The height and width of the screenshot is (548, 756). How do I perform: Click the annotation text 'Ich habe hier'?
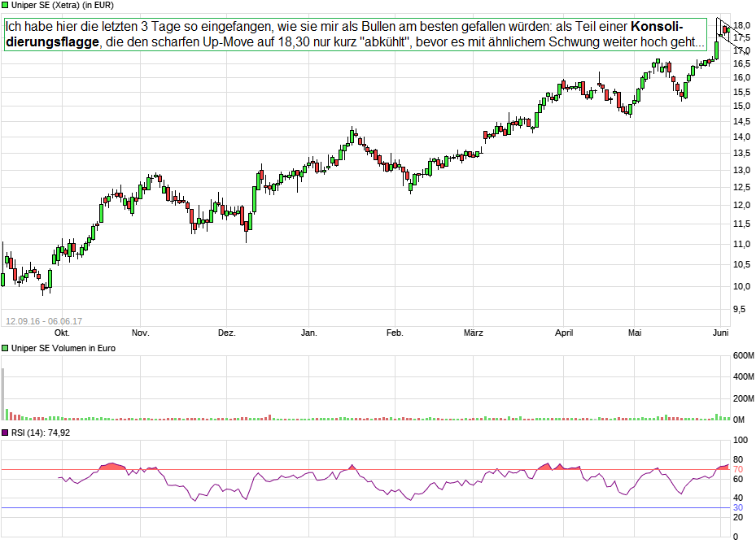41,27
